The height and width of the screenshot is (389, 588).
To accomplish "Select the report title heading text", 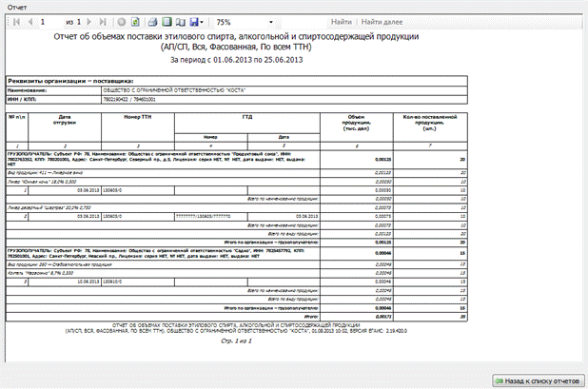I will 236,42.
